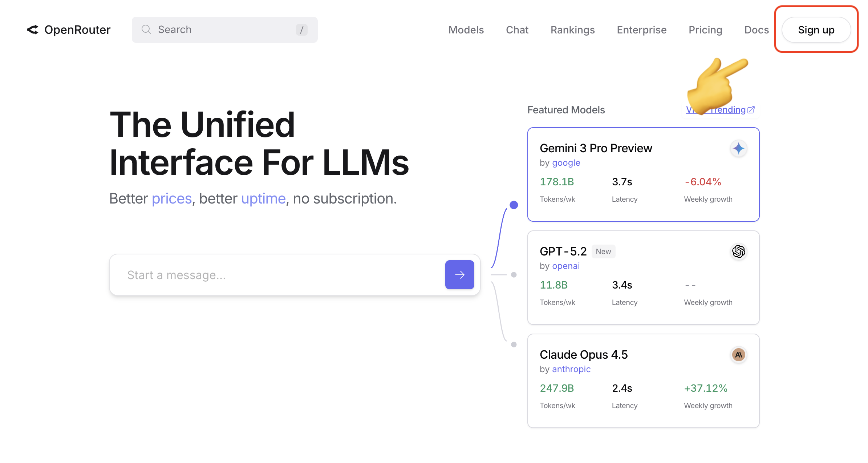Open the Enterprise nav link

click(x=641, y=30)
